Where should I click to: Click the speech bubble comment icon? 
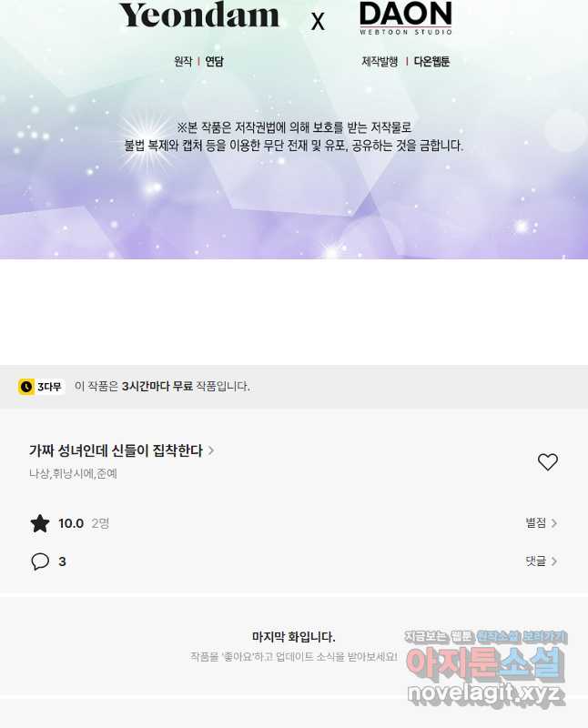pos(40,561)
